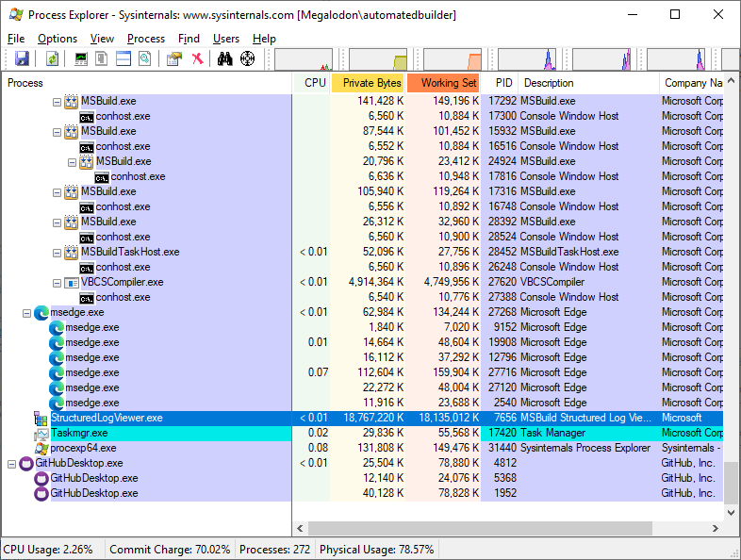Open the View menu
The image size is (741, 560).
click(x=102, y=39)
